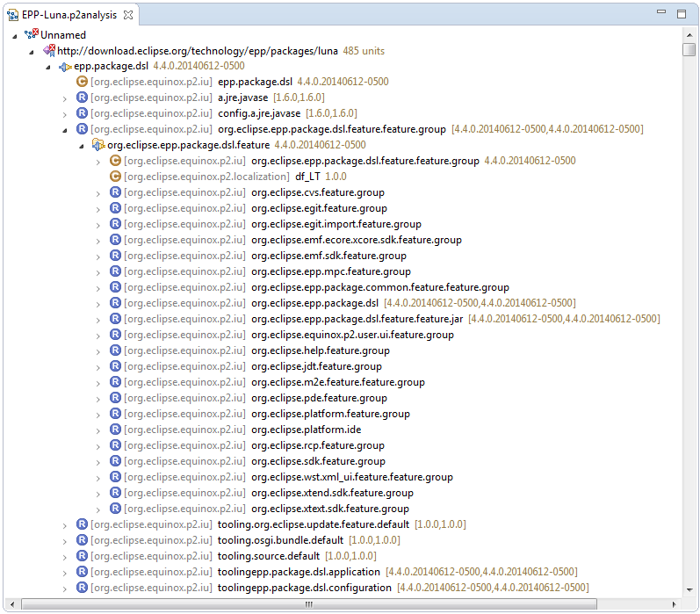Click the epp.package.dsl installable unit icon
The image size is (700, 614).
pyautogui.click(x=66, y=67)
